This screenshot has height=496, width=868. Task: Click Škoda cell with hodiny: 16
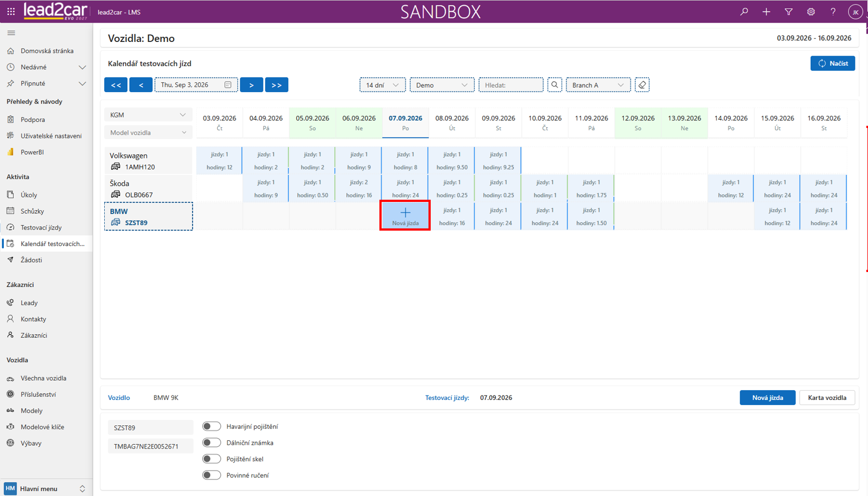(x=359, y=188)
